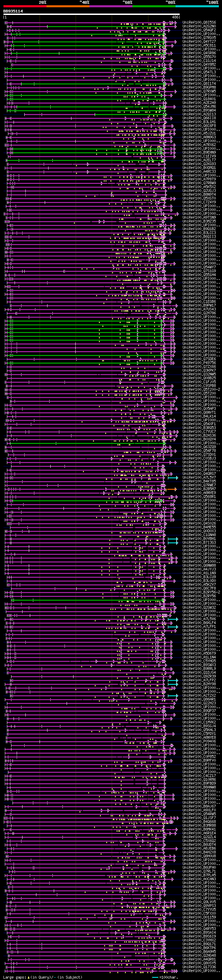Open the UniRef100_C1EIV9 entry

199,156
